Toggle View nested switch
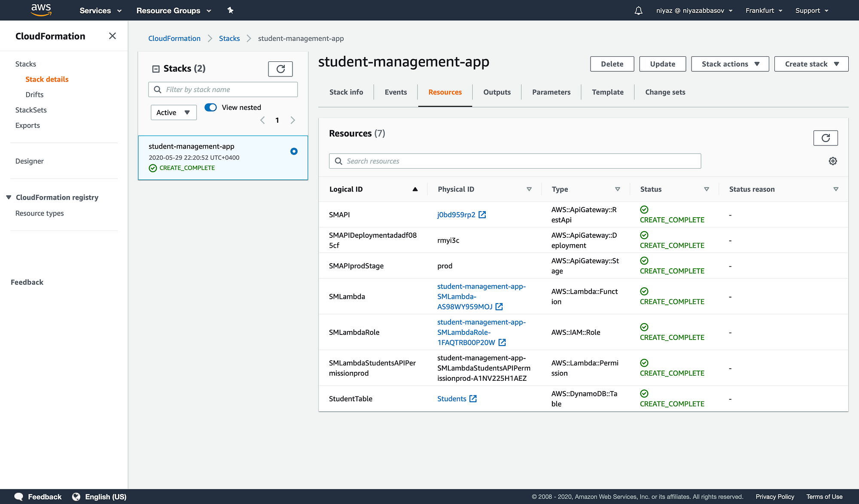Viewport: 859px width, 504px height. (210, 107)
